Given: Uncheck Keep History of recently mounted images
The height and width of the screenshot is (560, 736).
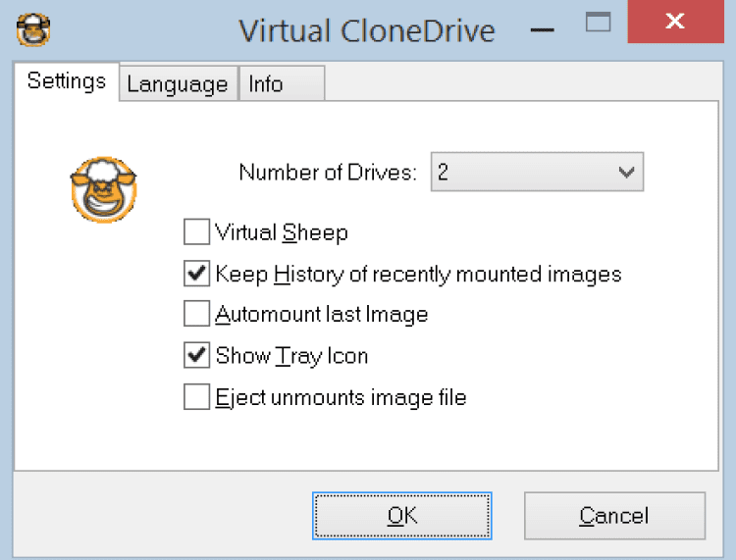Looking at the screenshot, I should (x=197, y=274).
